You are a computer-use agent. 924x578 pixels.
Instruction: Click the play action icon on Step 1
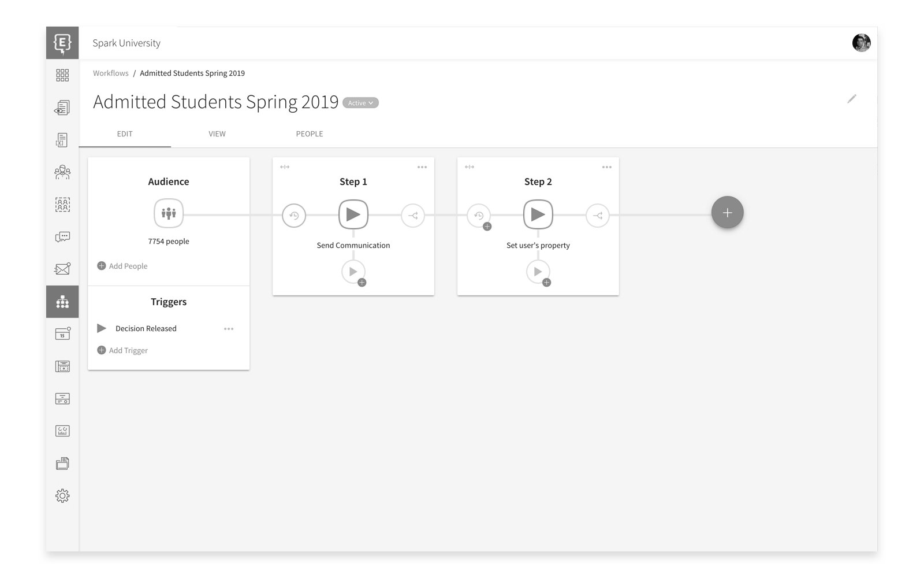(353, 214)
